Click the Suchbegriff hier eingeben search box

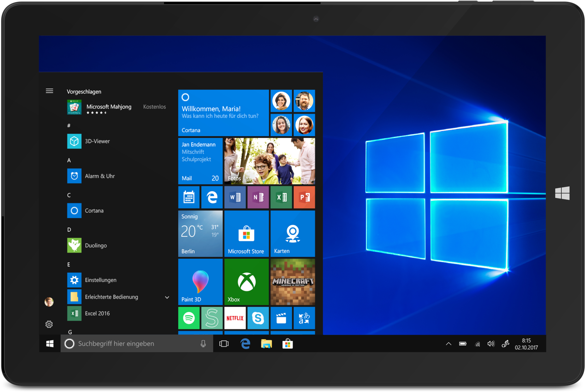(x=137, y=344)
